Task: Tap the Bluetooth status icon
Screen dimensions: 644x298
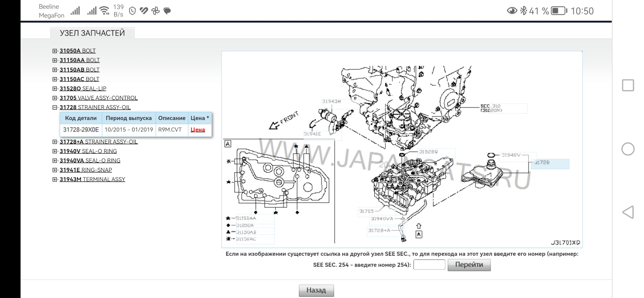Action: coord(523,11)
